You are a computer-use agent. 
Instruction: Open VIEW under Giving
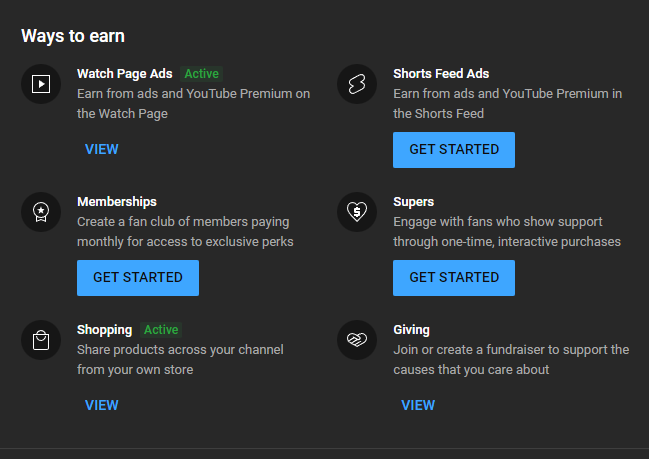pos(418,405)
